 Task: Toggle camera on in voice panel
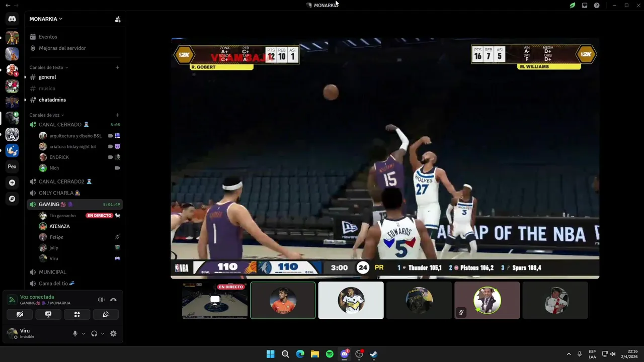pos(20,314)
